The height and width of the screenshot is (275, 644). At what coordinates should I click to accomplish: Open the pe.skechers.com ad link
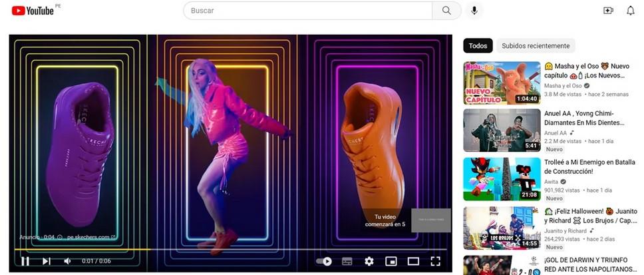point(91,237)
